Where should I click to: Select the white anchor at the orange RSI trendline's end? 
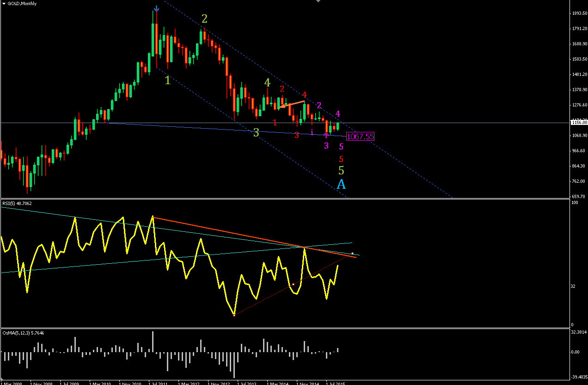[x=353, y=254]
